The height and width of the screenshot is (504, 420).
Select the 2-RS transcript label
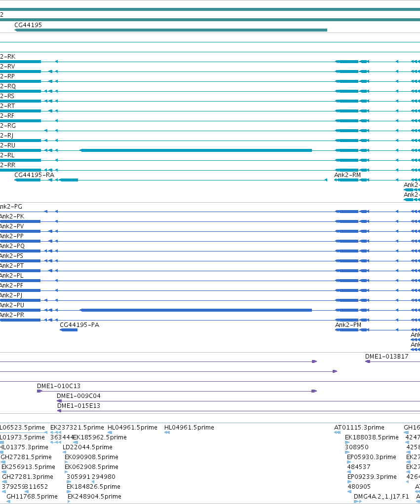[7, 96]
